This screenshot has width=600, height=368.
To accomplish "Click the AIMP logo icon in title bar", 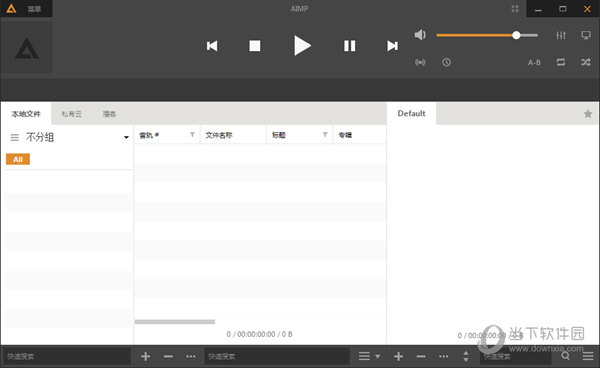I will point(11,8).
